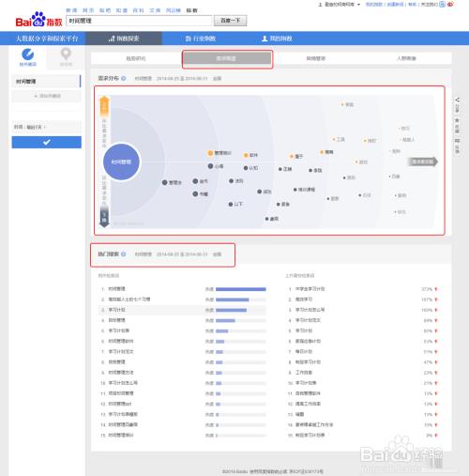
Task: Click the 百度一下 search button
Action: coord(231,21)
